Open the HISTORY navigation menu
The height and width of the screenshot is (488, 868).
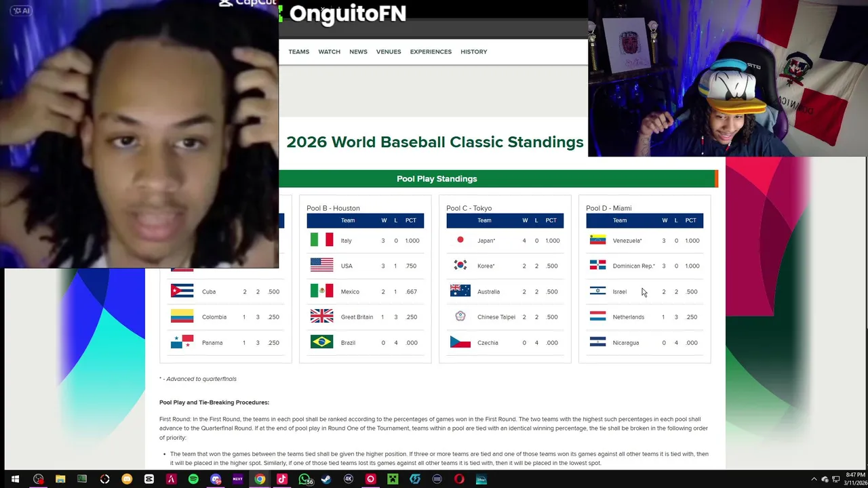tap(474, 52)
